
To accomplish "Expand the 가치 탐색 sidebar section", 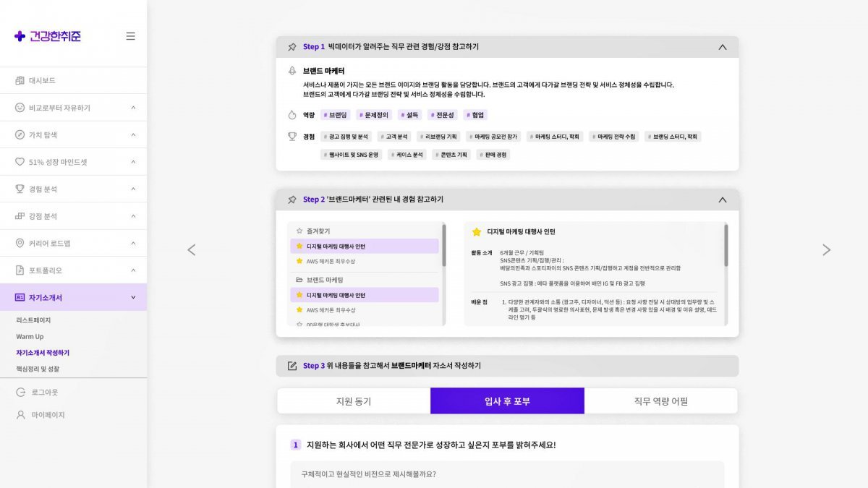I will pos(72,134).
